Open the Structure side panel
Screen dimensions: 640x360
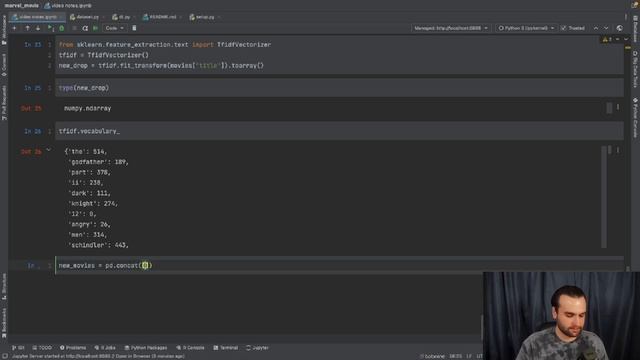coord(4,287)
